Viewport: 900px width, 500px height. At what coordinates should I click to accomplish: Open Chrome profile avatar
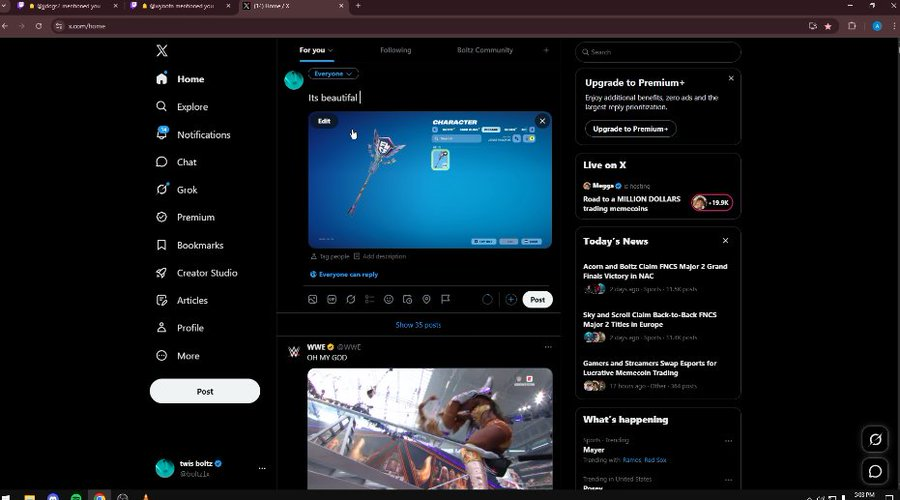pos(876,26)
